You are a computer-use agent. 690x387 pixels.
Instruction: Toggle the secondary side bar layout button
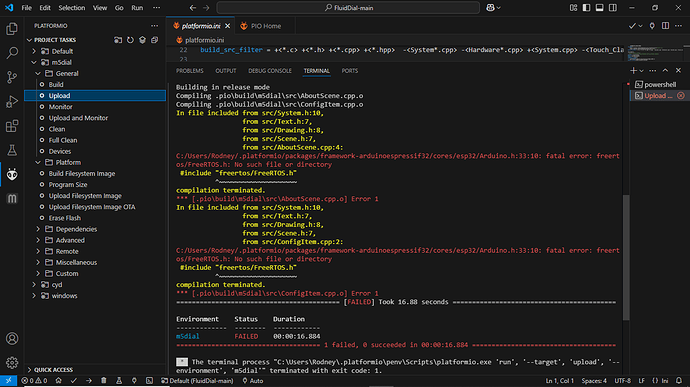click(613, 7)
